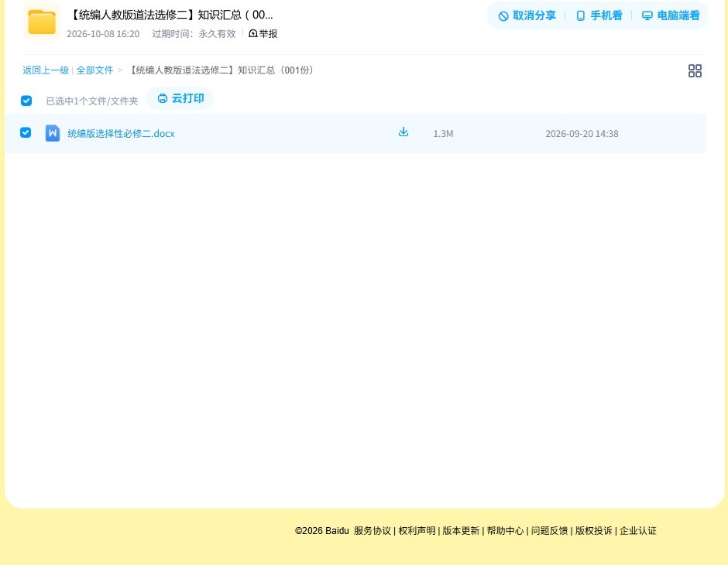Viewport: 728px width, 565px height.
Task: Open 企业认证 footer link
Action: point(638,531)
